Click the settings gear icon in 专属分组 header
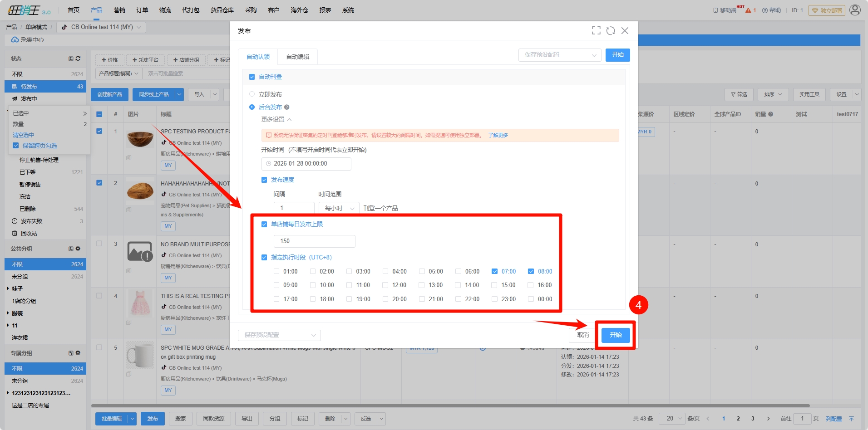The image size is (868, 430). pyautogui.click(x=78, y=353)
